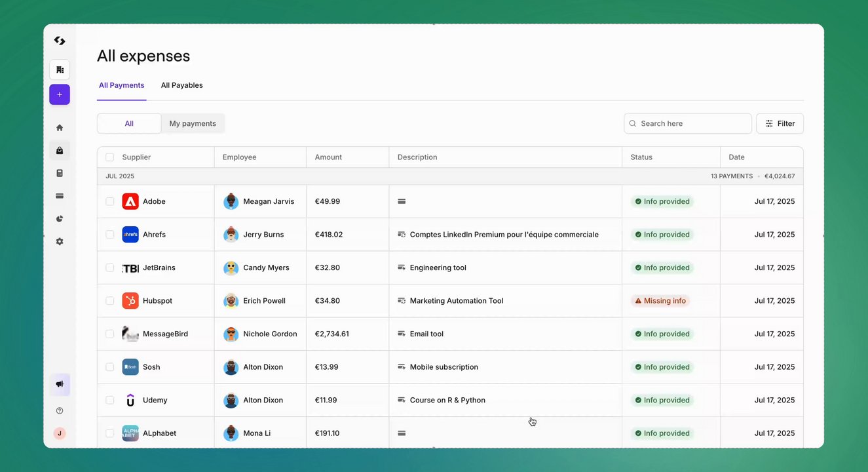Click the JetBrains supplier logo
Viewport: 868px width, 472px height.
point(130,268)
